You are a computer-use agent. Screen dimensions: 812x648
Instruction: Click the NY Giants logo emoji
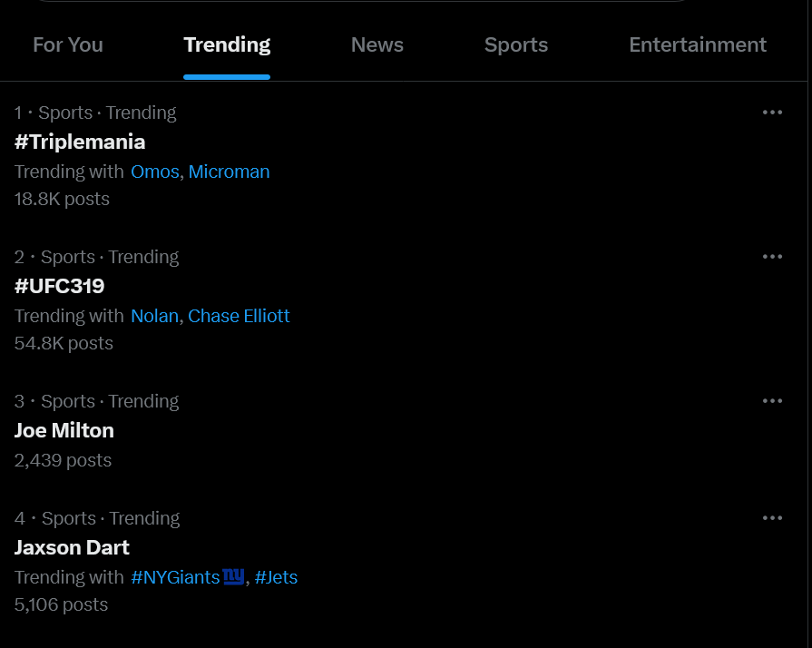point(234,576)
